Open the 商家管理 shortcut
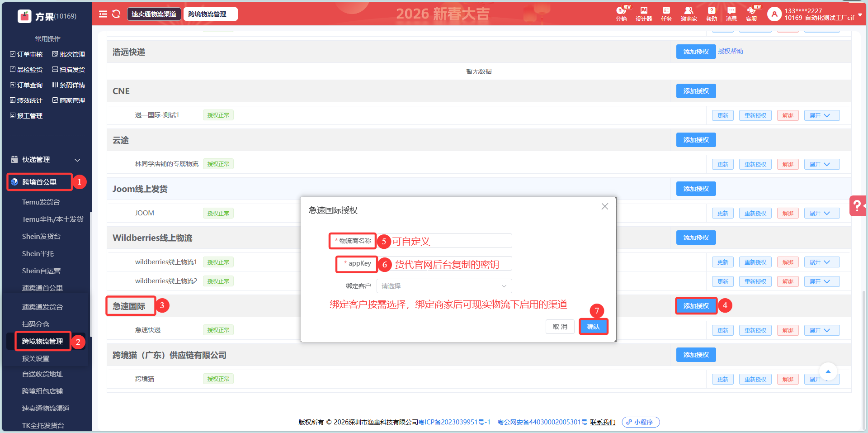This screenshot has height=433, width=868. (69, 100)
